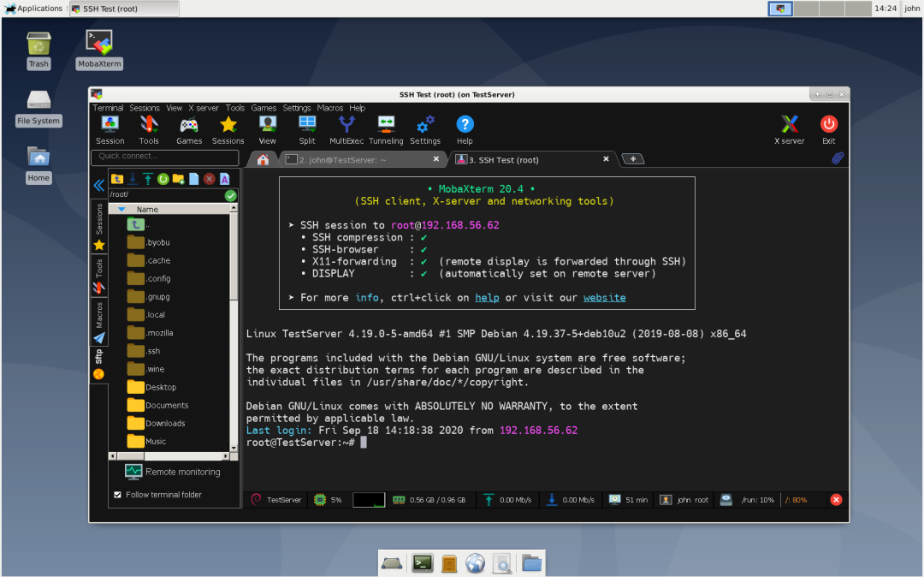This screenshot has width=924, height=577.
Task: Start a new SSH Session
Action: pos(110,128)
